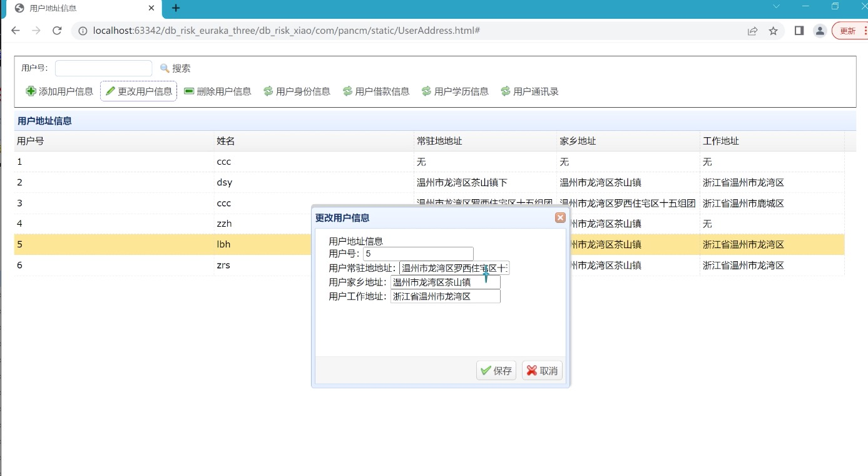Sort by the 姓名 column header
This screenshot has width=868, height=476.
pos(314,141)
